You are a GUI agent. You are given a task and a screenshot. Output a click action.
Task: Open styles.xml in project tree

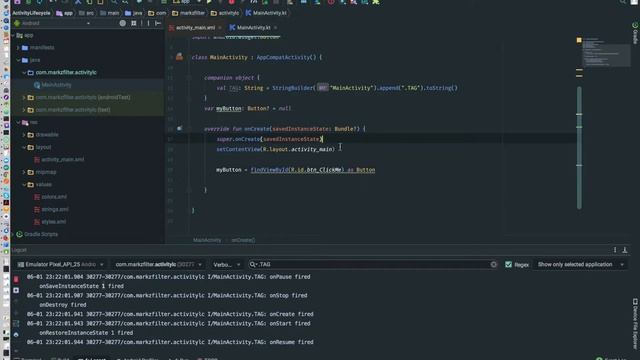53,222
